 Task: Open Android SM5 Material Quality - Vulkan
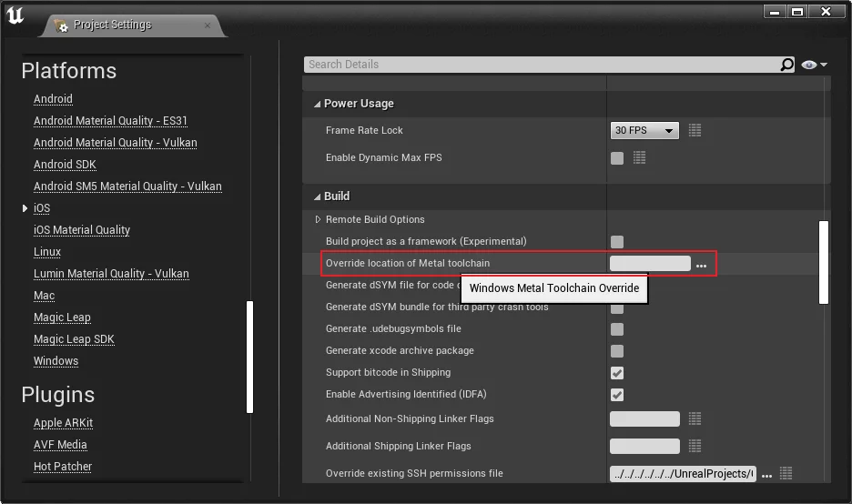[x=127, y=186]
